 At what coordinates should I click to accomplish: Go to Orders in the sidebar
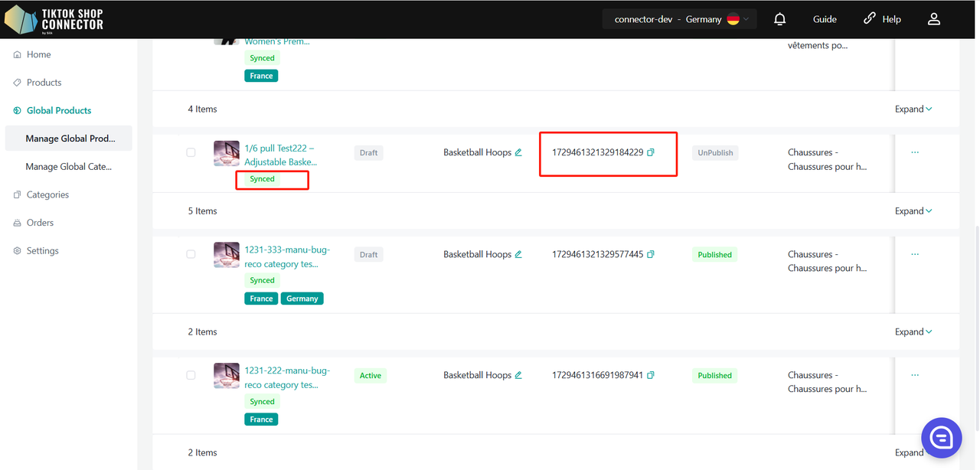coord(40,223)
